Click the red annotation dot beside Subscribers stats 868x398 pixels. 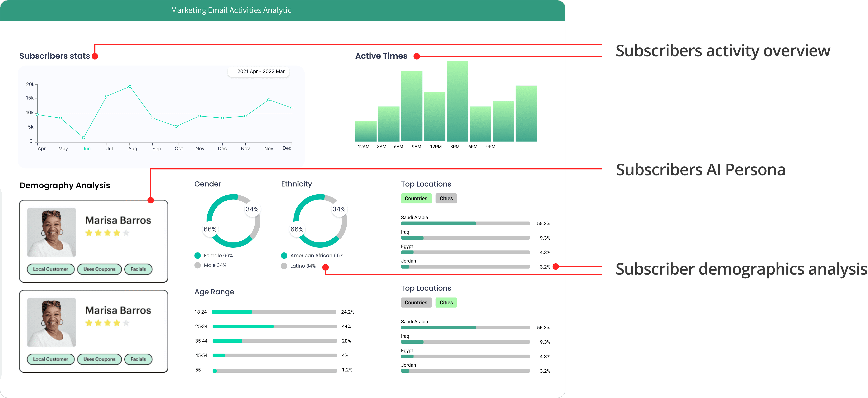tap(95, 56)
